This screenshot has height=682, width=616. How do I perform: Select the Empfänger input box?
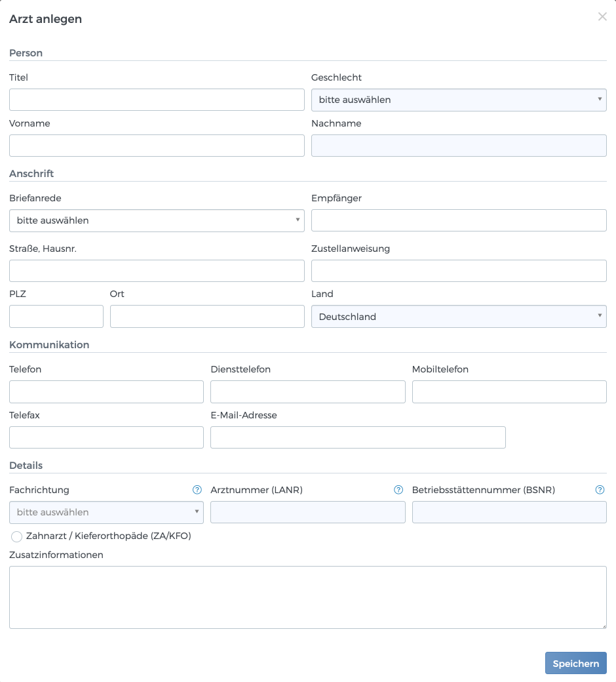[459, 220]
